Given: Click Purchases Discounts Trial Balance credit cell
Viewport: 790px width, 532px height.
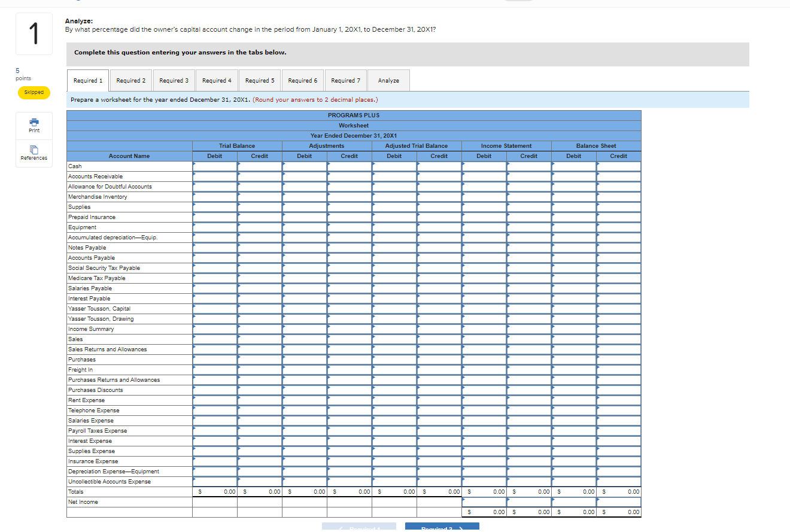Looking at the screenshot, I should [x=260, y=390].
